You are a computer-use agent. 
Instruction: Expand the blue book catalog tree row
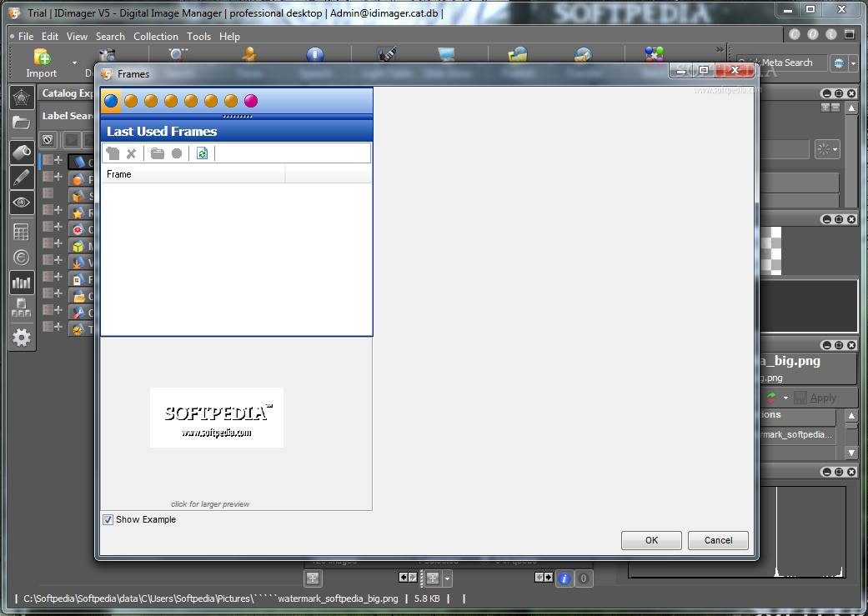pyautogui.click(x=58, y=160)
